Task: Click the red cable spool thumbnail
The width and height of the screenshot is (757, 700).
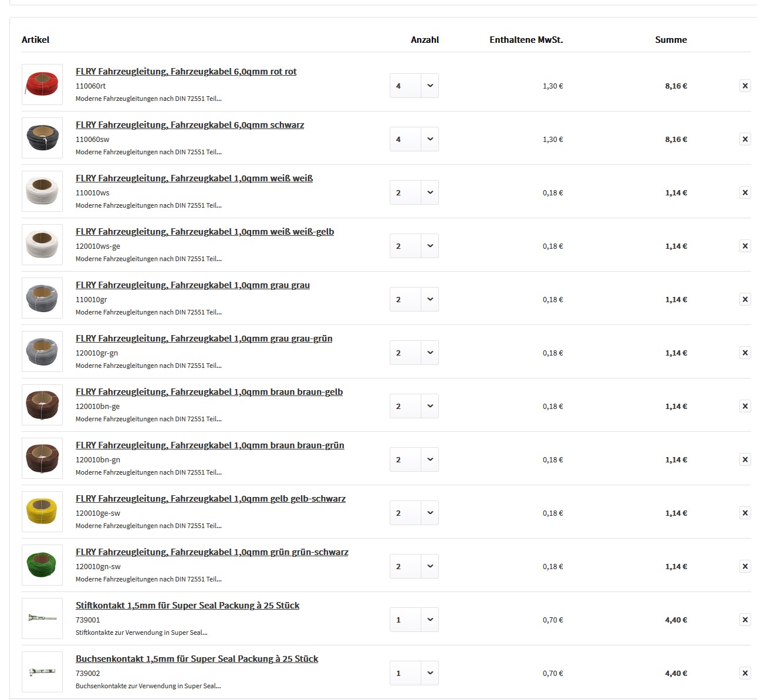Action: [42, 84]
